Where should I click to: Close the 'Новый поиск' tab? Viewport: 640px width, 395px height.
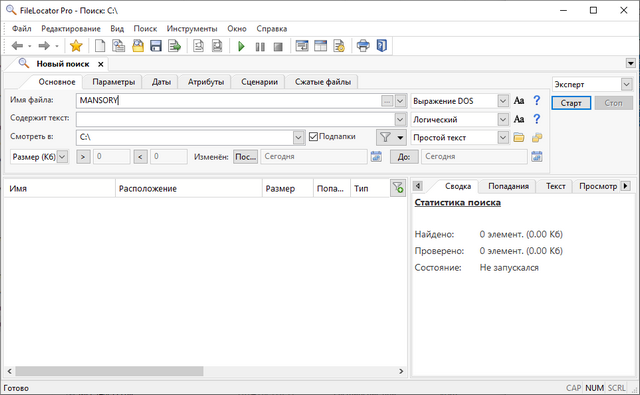[x=100, y=64]
